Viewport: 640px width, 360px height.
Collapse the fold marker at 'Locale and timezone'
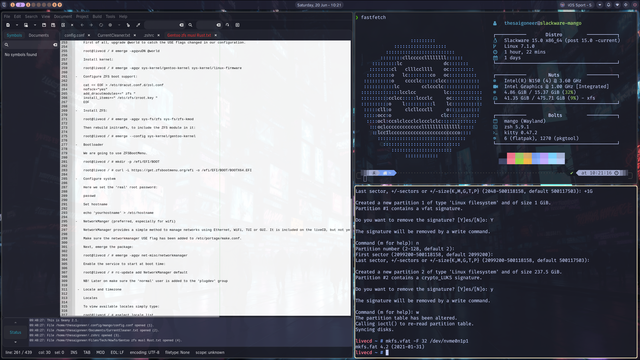[78, 289]
